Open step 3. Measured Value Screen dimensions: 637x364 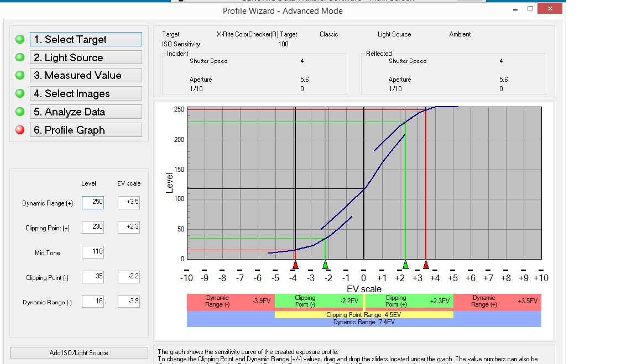tap(86, 75)
